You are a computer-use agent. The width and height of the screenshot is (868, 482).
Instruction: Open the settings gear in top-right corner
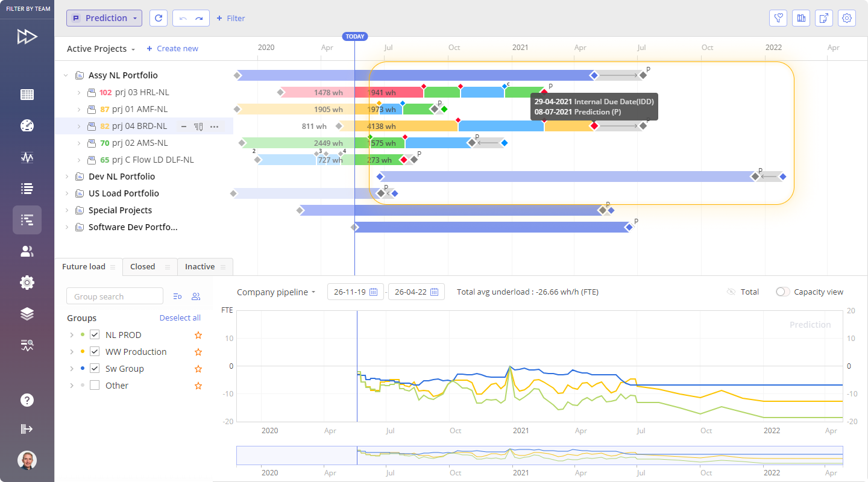tap(847, 18)
